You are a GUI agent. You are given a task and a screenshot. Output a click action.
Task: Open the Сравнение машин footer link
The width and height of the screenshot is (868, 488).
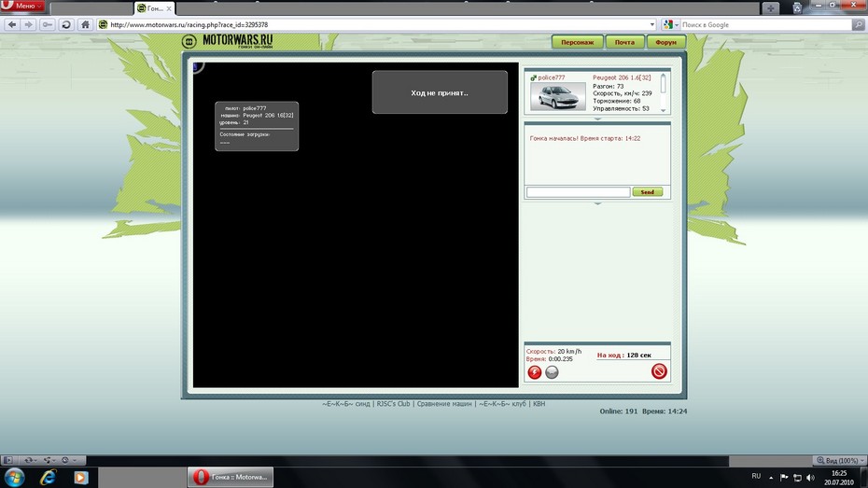click(444, 404)
